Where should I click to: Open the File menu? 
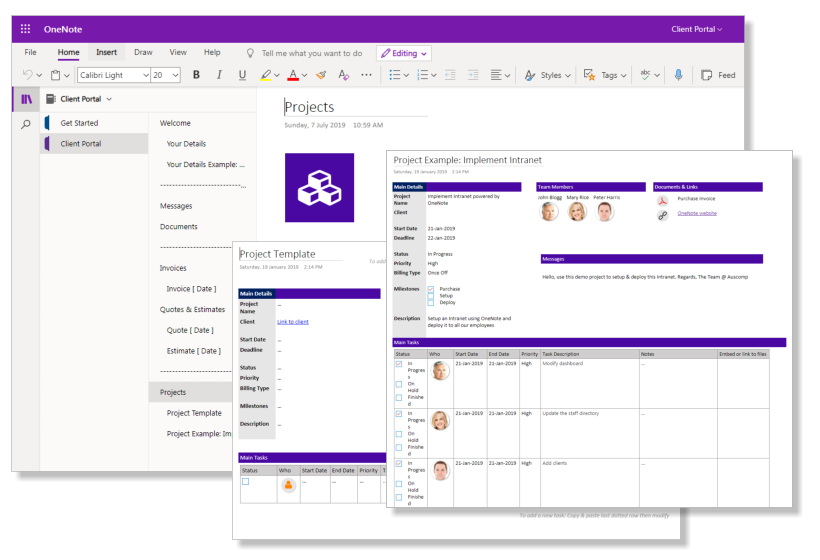coord(30,52)
